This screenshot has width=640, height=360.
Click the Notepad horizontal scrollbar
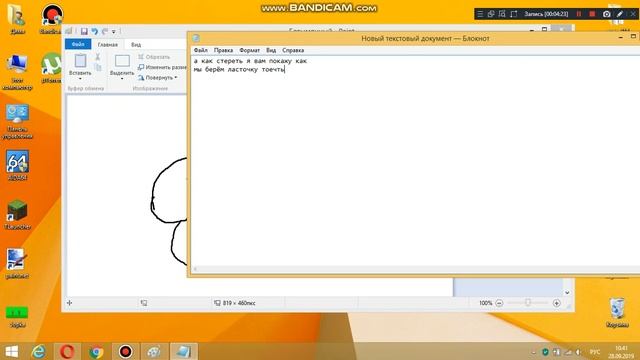pyautogui.click(x=416, y=269)
